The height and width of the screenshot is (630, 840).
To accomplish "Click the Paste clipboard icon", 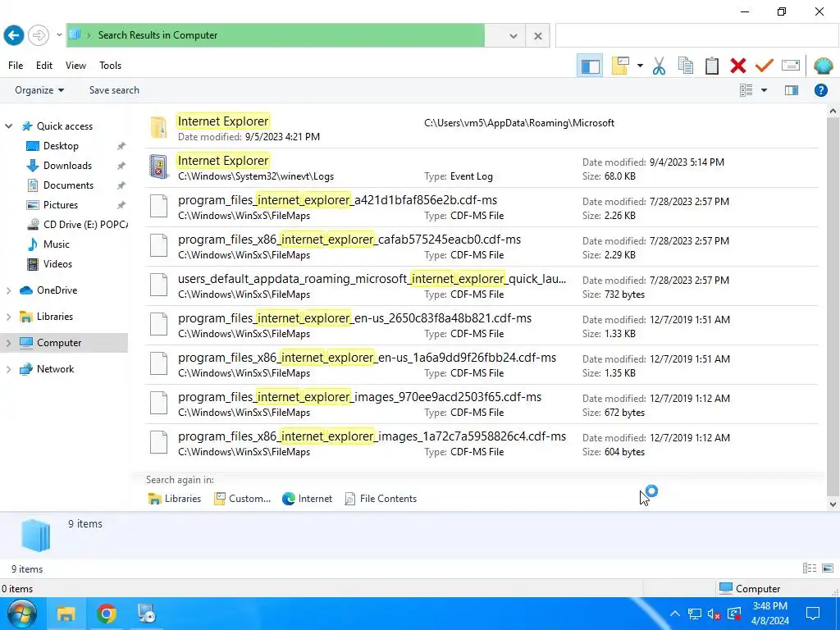I will tap(711, 66).
